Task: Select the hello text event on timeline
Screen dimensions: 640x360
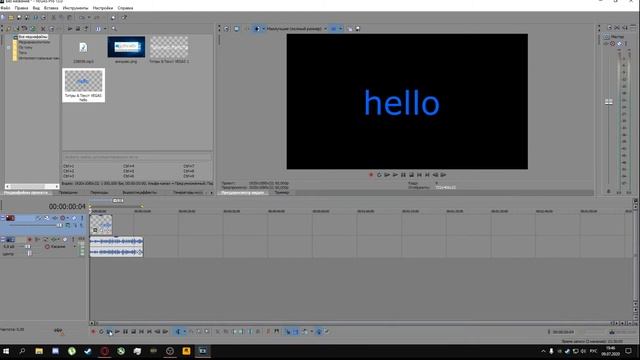Action: pyautogui.click(x=101, y=224)
